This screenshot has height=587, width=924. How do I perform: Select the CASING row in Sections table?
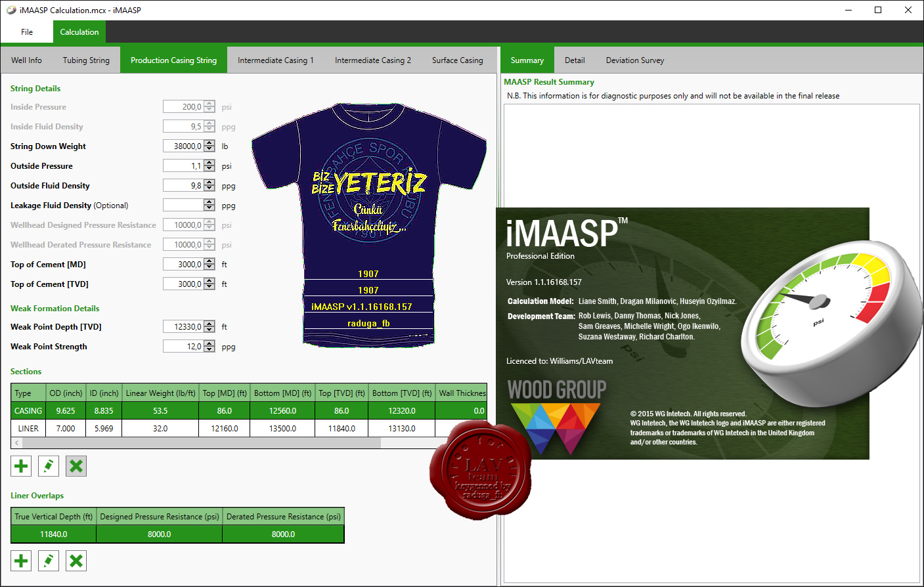[x=249, y=411]
